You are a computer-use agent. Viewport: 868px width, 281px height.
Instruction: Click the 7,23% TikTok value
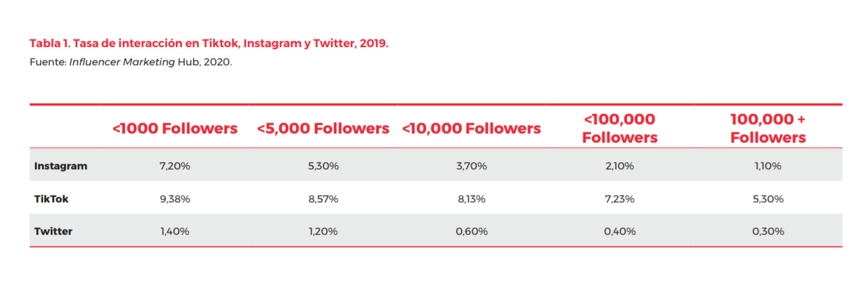click(x=619, y=199)
